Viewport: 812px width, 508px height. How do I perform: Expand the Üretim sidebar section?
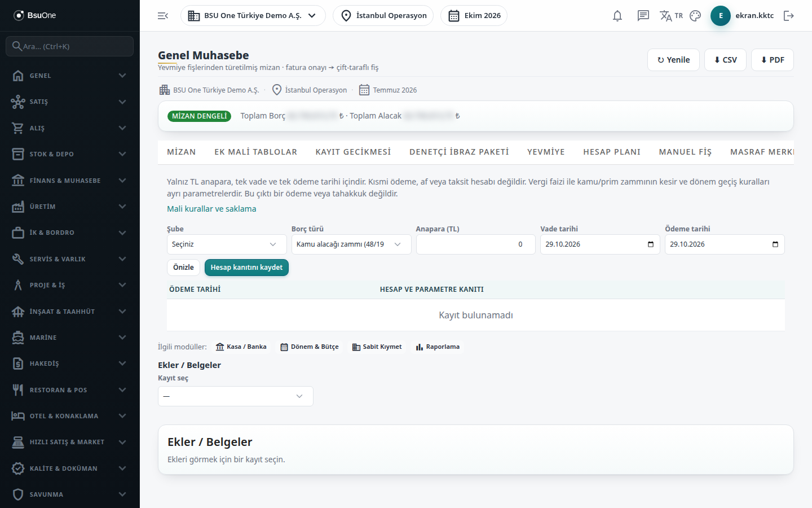[x=70, y=207]
